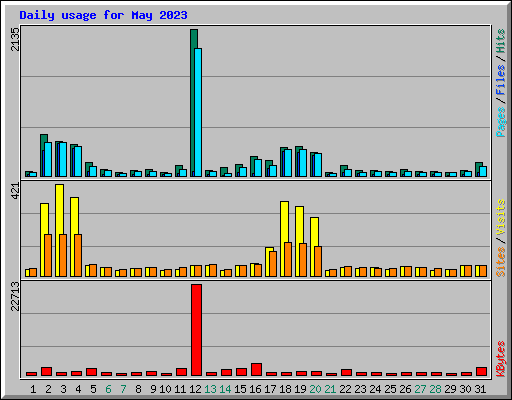
Task: Click day 23 on the x-axis
Action: (360, 389)
